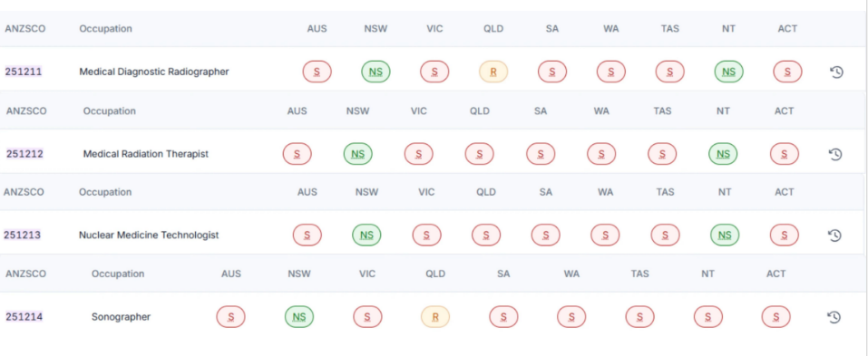Click the Medical Radiation Therapist occupation name
The image size is (868, 356).
(x=146, y=154)
